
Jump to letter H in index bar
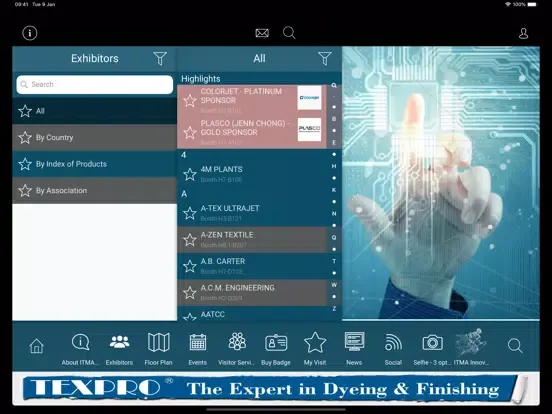click(334, 166)
